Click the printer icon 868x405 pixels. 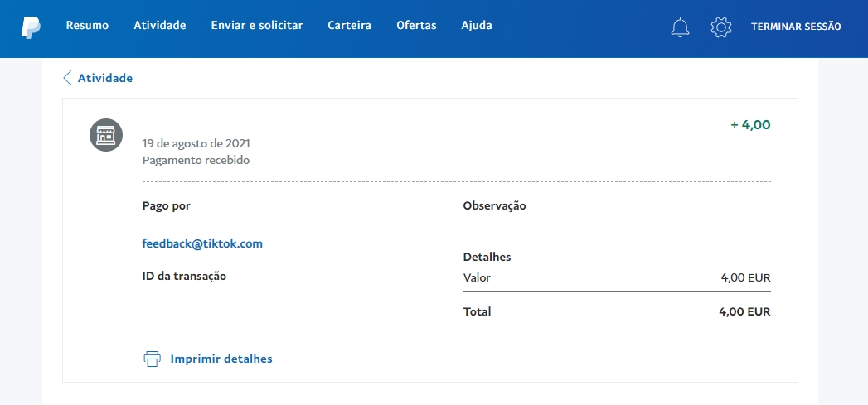pyautogui.click(x=152, y=359)
